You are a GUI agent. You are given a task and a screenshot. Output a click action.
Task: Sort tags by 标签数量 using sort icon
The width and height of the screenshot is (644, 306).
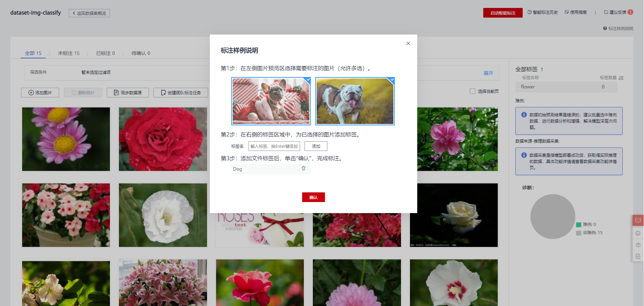pyautogui.click(x=621, y=78)
